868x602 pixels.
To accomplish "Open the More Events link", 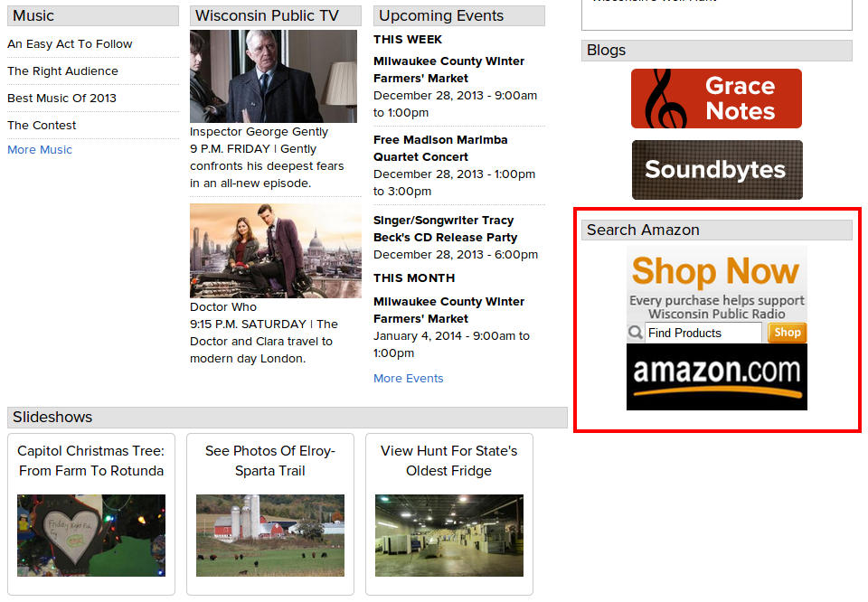I will (x=409, y=379).
